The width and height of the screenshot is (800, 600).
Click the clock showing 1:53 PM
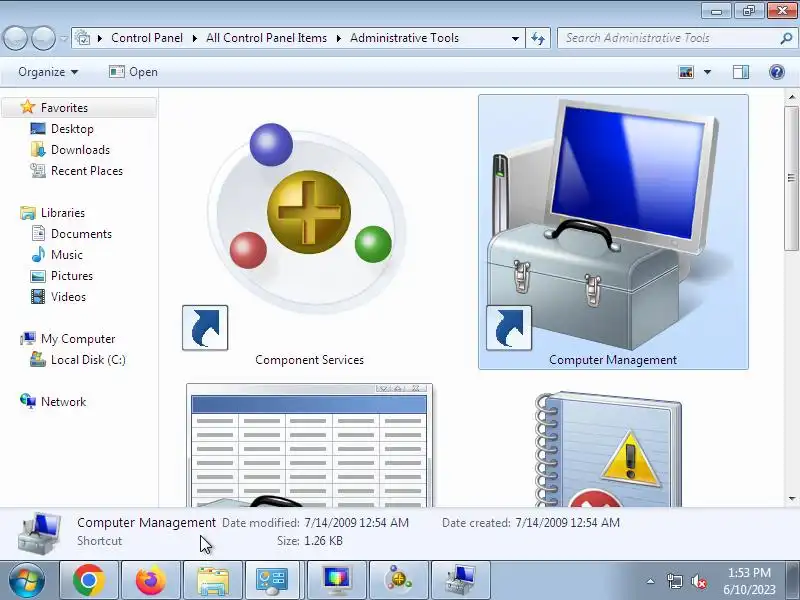(x=749, y=572)
